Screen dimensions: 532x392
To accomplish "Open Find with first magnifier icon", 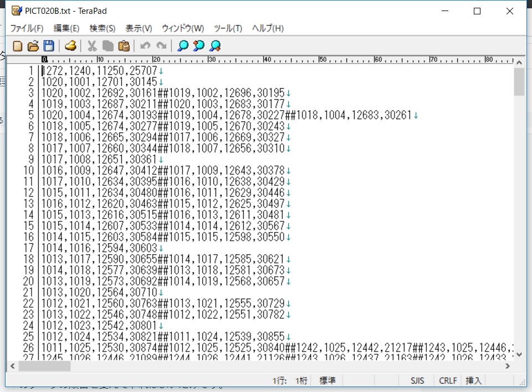I will point(183,46).
